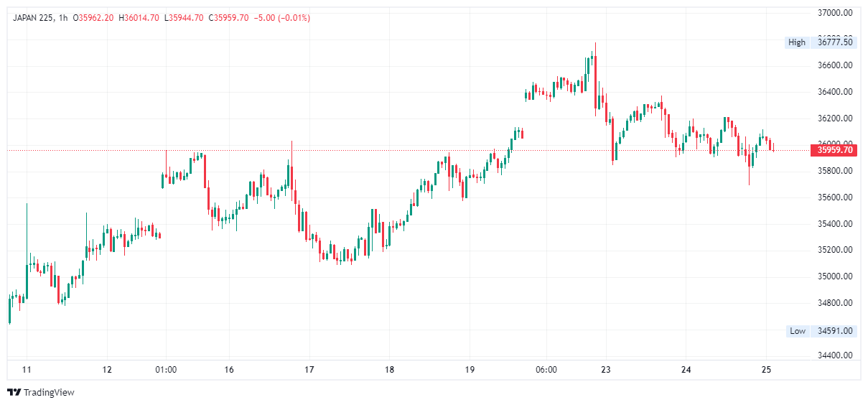Click the JAPAN 225 symbol title
This screenshot has width=868, height=405.
point(33,17)
